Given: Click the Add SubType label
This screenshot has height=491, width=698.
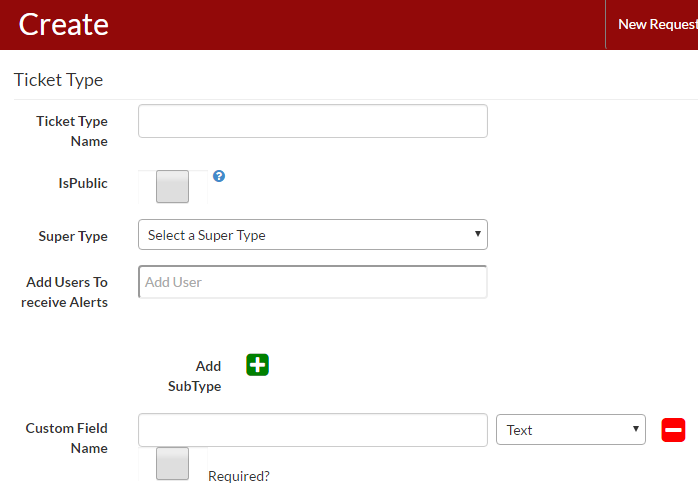Looking at the screenshot, I should pos(196,376).
